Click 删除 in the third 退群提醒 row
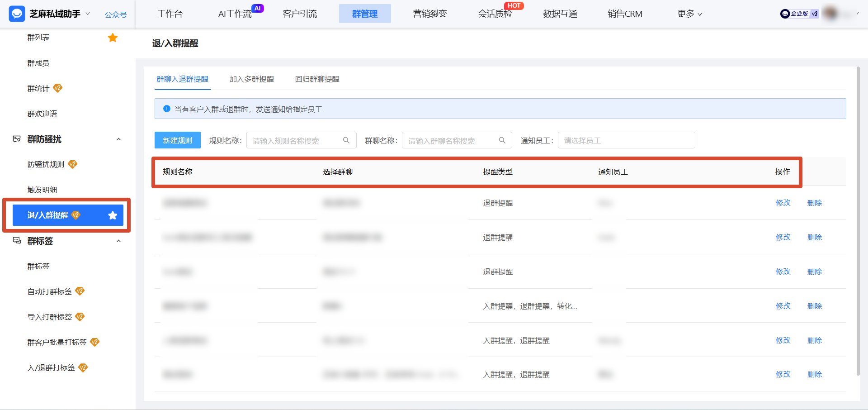Image resolution: width=868 pixels, height=410 pixels. pyautogui.click(x=815, y=272)
